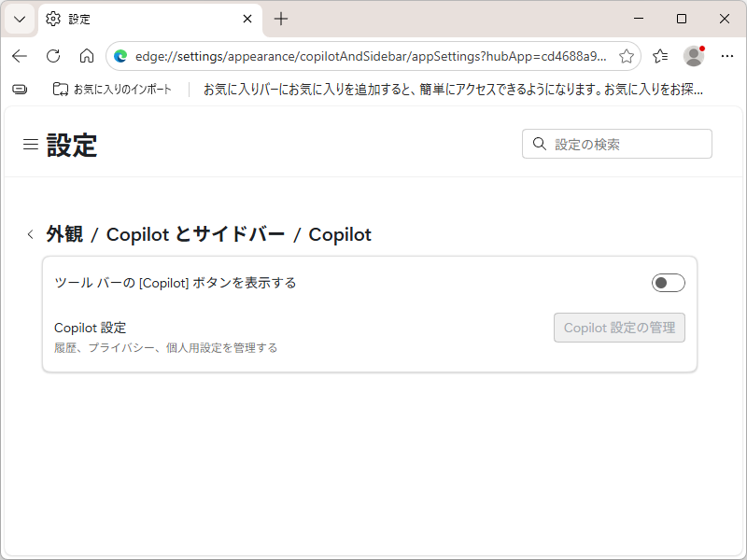Navigate to 外観 via the breadcrumb link
Screen dimensions: 747x560
point(63,234)
